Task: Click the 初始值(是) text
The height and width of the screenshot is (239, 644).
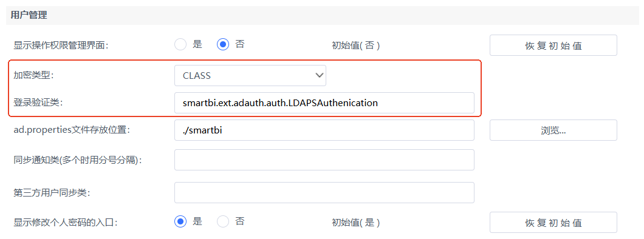Action: click(x=355, y=223)
